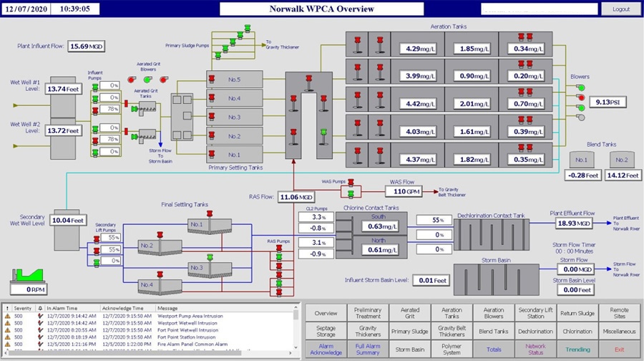Click the warning icon on Westport Pump Area Intrusion

coord(7,316)
